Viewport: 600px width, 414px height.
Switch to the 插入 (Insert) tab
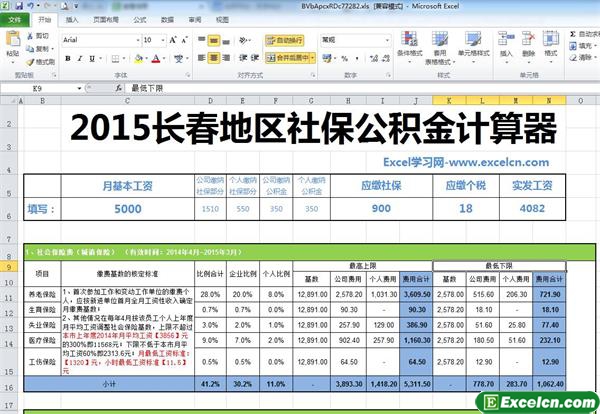coord(72,20)
